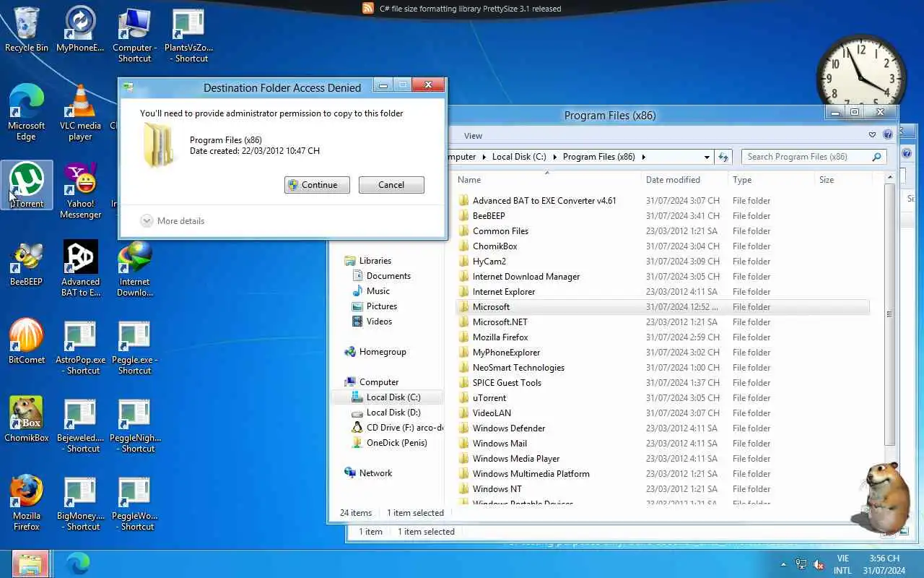Click the file list vertical scrollbar

tap(890, 315)
